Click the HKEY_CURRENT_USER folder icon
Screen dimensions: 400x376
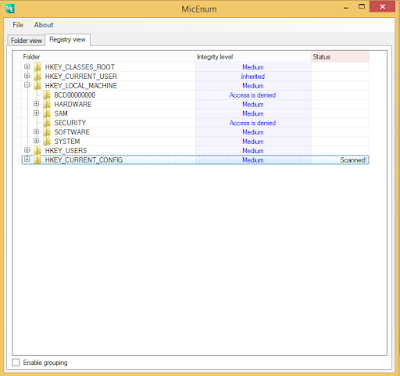(37, 76)
